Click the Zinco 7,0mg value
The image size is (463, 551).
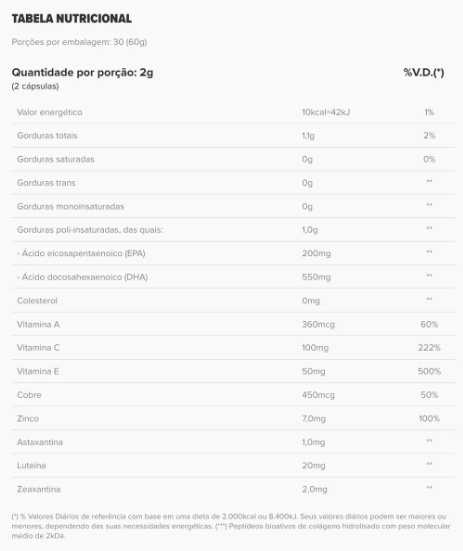pyautogui.click(x=314, y=419)
